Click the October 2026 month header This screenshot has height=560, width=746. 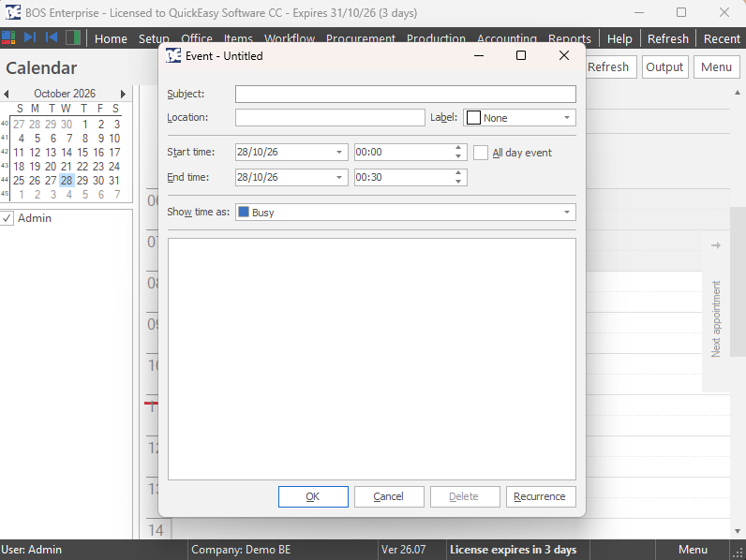[x=65, y=94]
